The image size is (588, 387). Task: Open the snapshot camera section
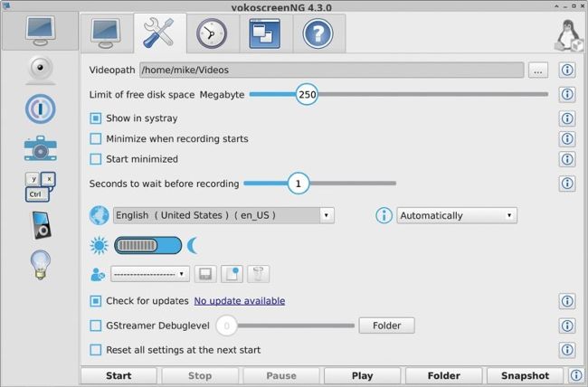[x=41, y=148]
